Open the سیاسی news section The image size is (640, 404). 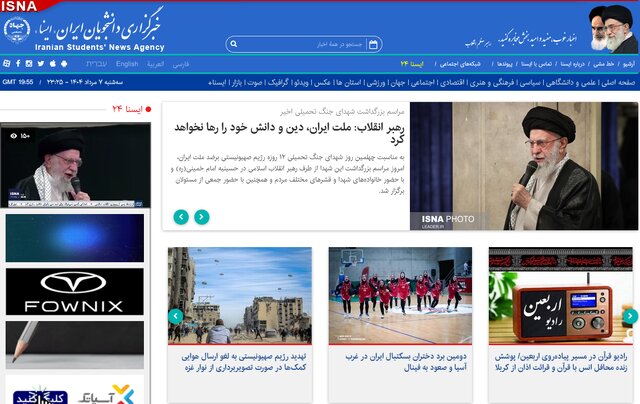click(531, 83)
